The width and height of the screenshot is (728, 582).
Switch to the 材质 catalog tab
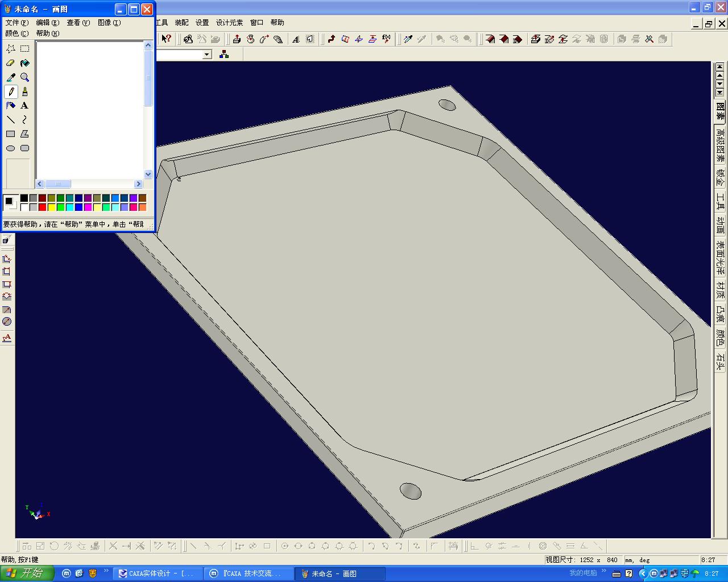720,290
